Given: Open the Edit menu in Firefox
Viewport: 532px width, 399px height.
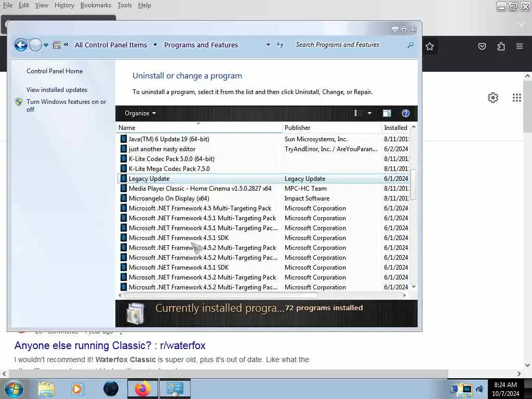Looking at the screenshot, I should coord(23,5).
